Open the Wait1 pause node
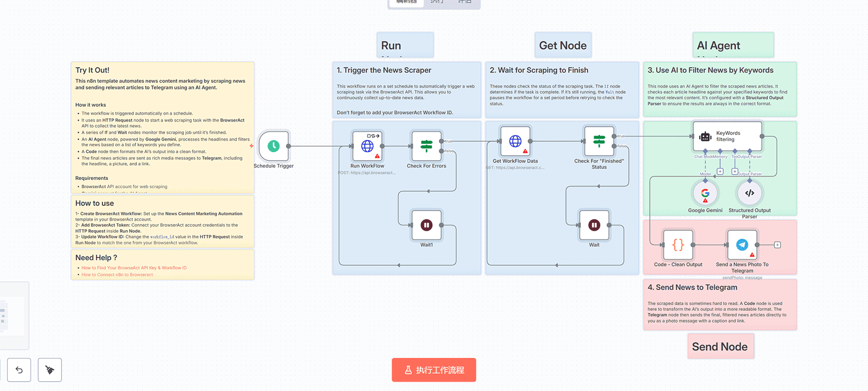This screenshot has height=391, width=868. coord(426,225)
